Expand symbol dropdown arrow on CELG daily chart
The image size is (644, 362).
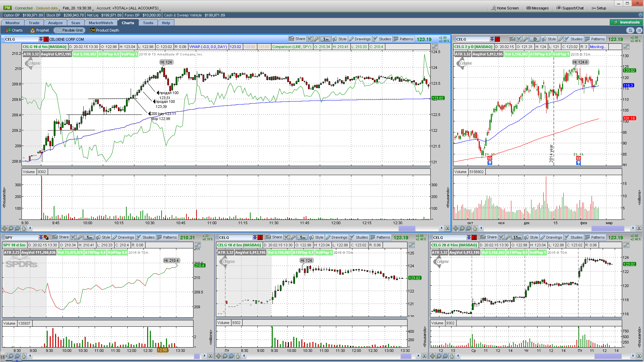pos(492,39)
